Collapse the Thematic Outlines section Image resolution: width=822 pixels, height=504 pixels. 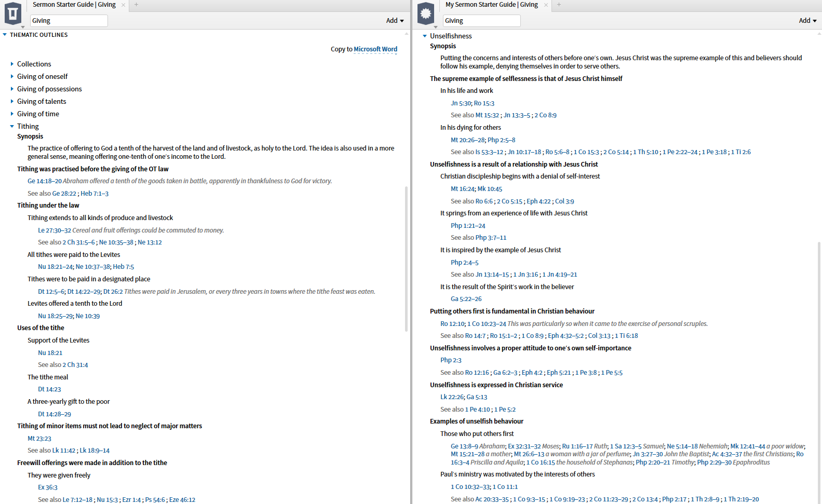point(5,35)
